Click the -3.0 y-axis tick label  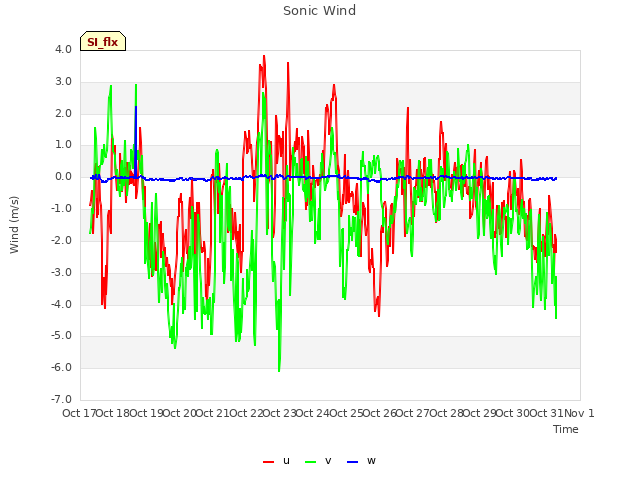pos(62,272)
